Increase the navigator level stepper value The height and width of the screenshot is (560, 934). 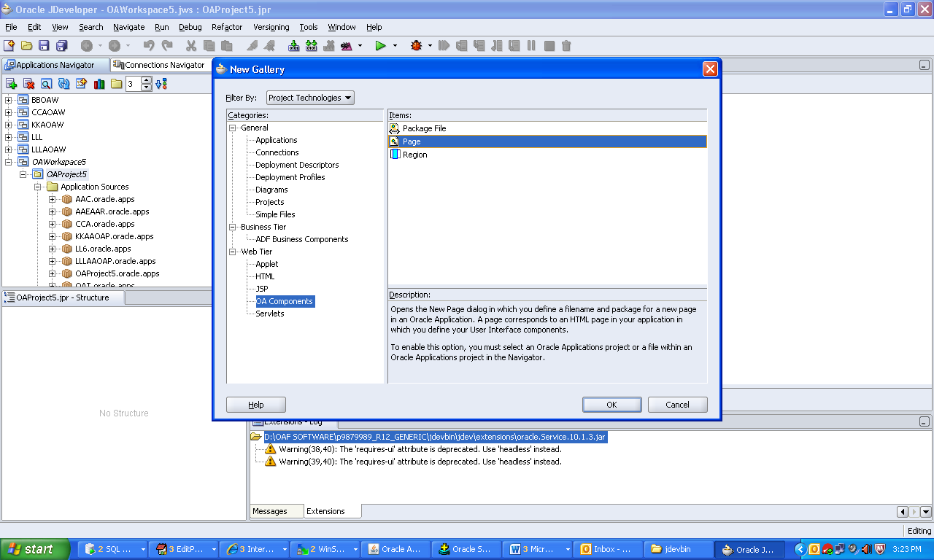[x=146, y=79]
